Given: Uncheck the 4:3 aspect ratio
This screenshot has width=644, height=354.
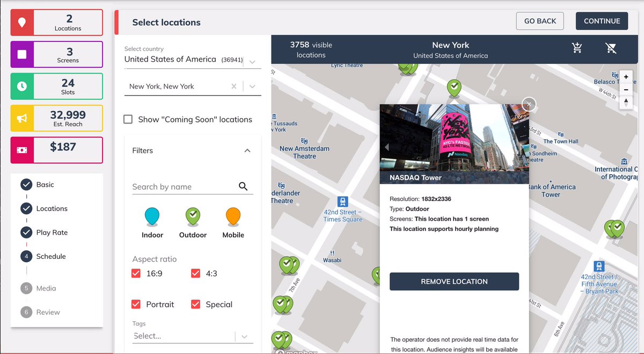Looking at the screenshot, I should pyautogui.click(x=195, y=273).
